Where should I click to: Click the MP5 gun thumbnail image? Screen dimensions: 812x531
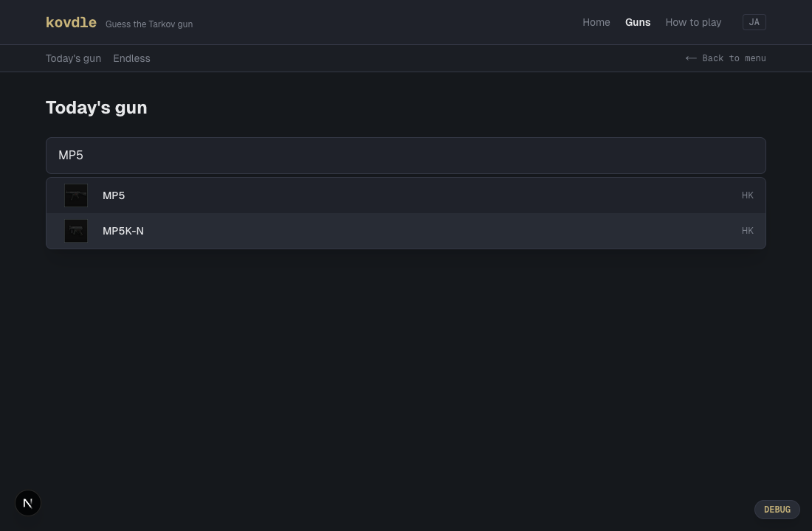click(x=76, y=195)
